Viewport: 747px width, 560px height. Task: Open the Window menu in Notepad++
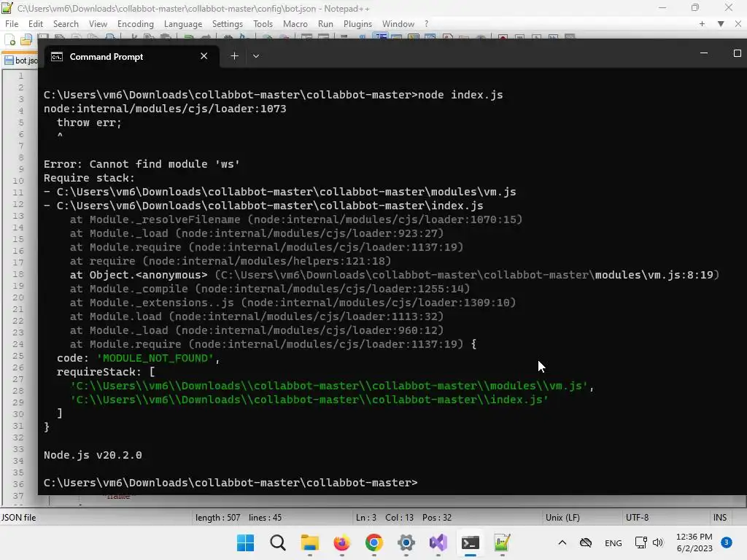pos(398,24)
